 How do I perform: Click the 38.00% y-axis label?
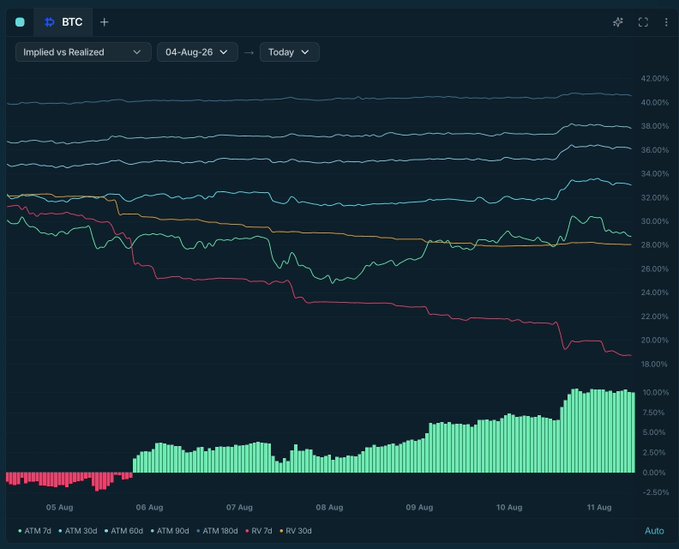655,126
